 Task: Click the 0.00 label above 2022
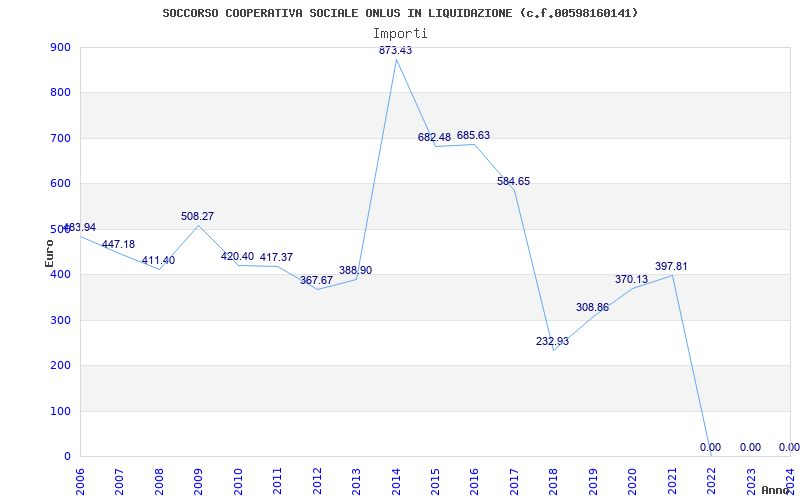click(x=710, y=447)
